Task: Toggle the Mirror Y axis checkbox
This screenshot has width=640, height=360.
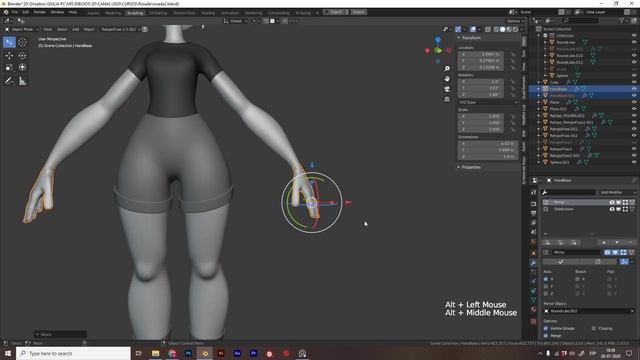Action: click(x=546, y=287)
